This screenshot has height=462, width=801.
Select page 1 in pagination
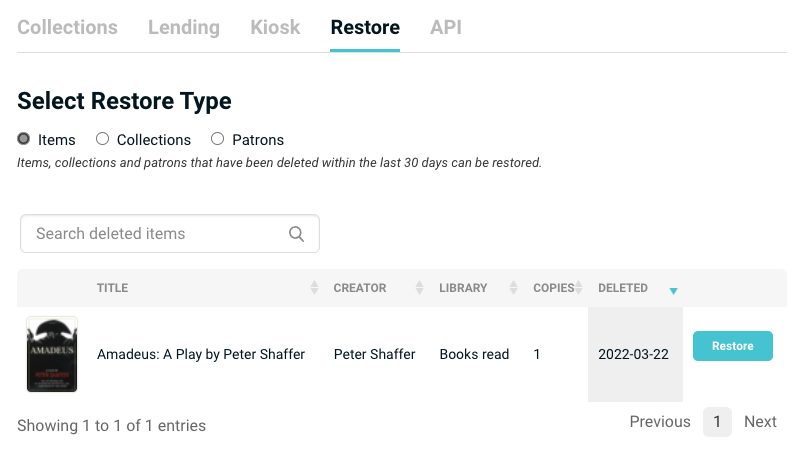pyautogui.click(x=717, y=422)
